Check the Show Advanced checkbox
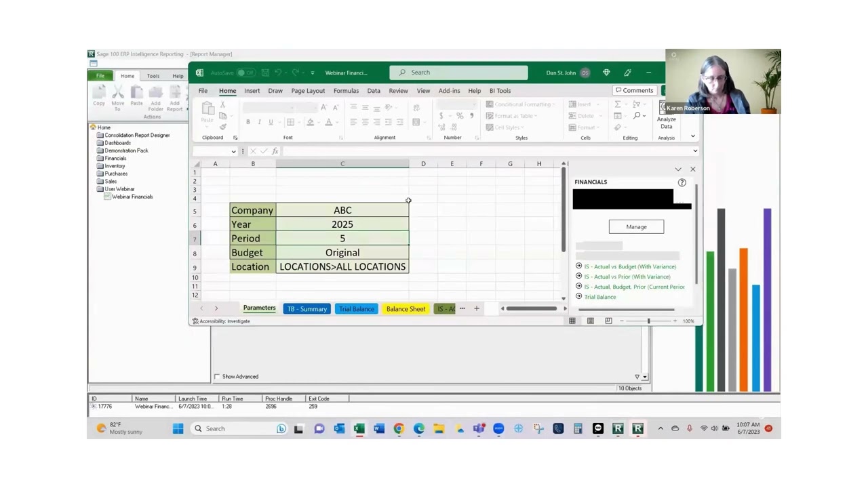The width and height of the screenshot is (868, 488). (217, 377)
